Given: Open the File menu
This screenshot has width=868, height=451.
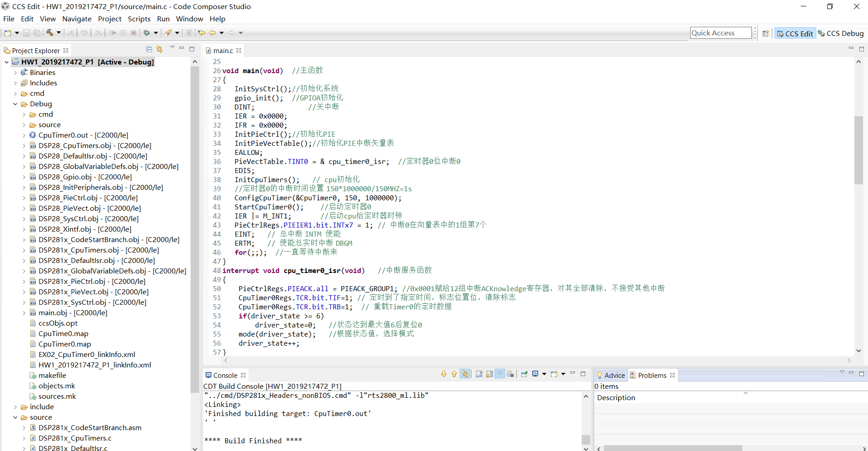Looking at the screenshot, I should pos(9,19).
